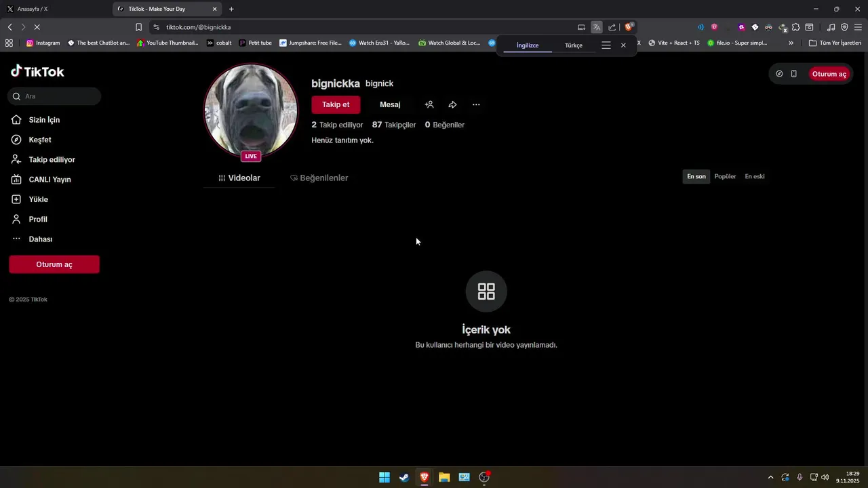
Task: Click the TikTok logo
Action: point(37,71)
